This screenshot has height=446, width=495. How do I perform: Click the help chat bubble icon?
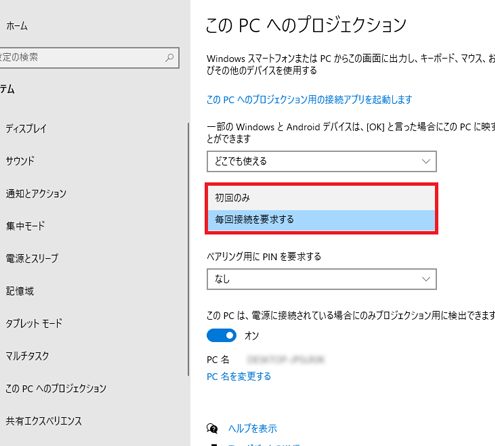pyautogui.click(x=212, y=428)
